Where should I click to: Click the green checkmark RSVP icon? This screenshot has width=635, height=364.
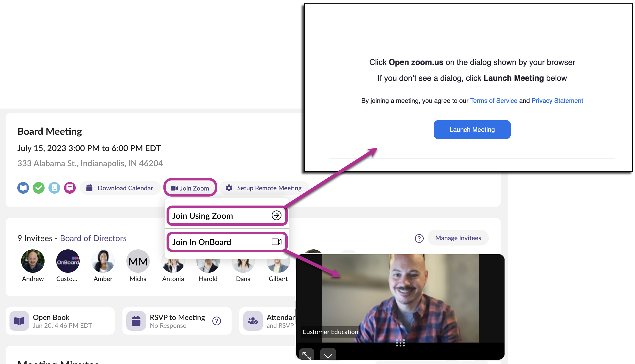[x=39, y=188]
